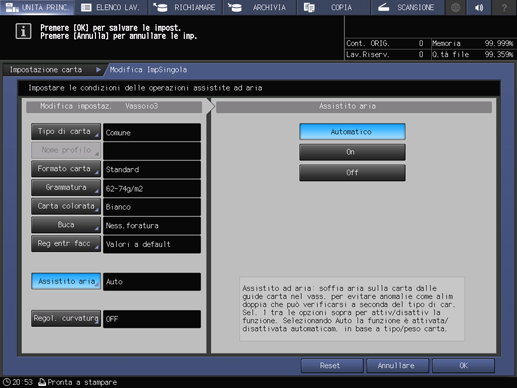
Task: Click the Modifica impostaz. Vassoio3 header
Action: [x=114, y=107]
